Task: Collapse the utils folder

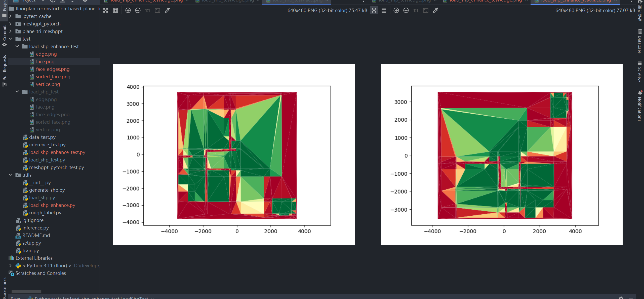Action: click(x=10, y=175)
